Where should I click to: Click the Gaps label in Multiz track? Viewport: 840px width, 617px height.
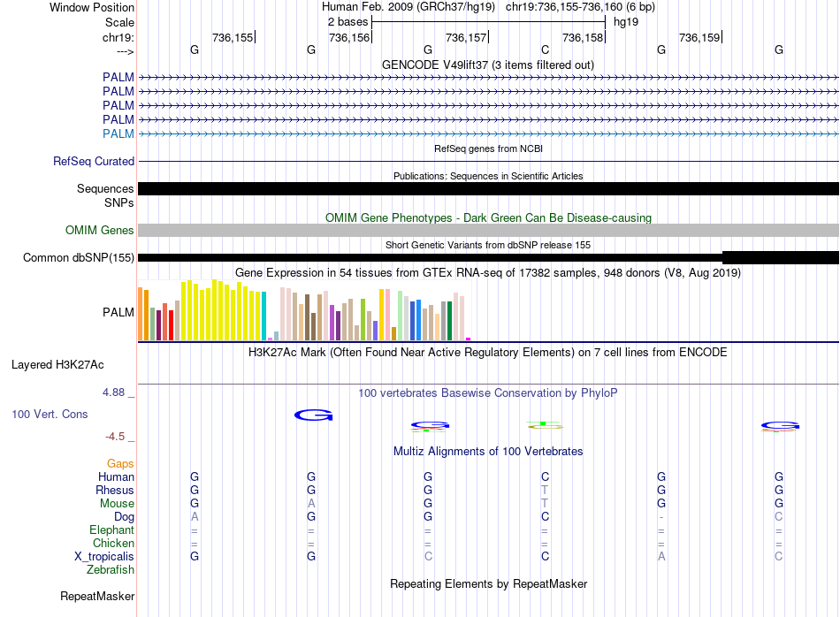[120, 464]
